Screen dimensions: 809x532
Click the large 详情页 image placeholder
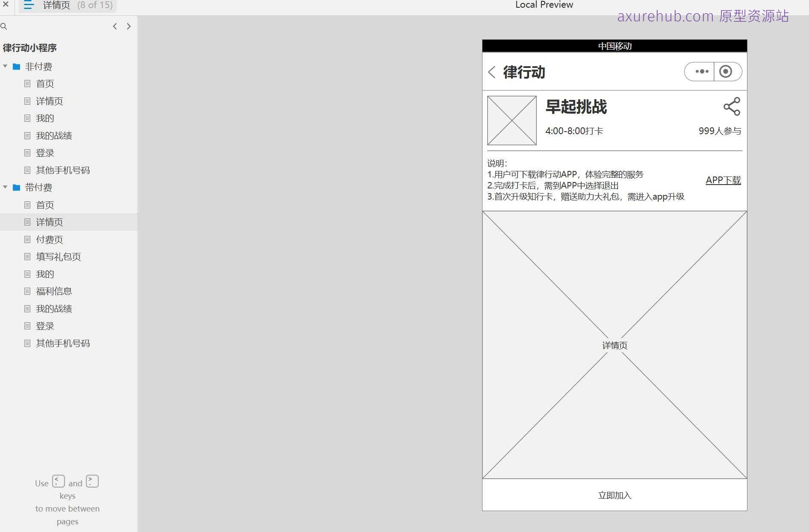[x=615, y=345]
